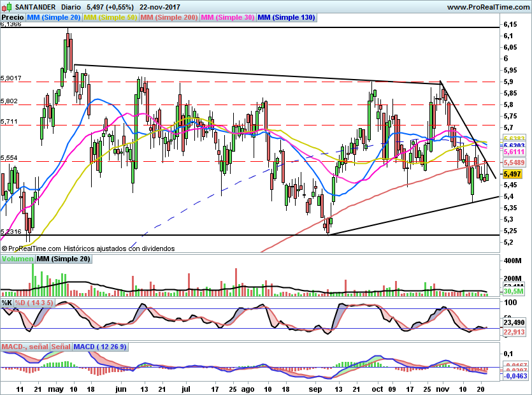Click the 5,6111 MM30 value tag
The image size is (532, 395).
(x=514, y=152)
